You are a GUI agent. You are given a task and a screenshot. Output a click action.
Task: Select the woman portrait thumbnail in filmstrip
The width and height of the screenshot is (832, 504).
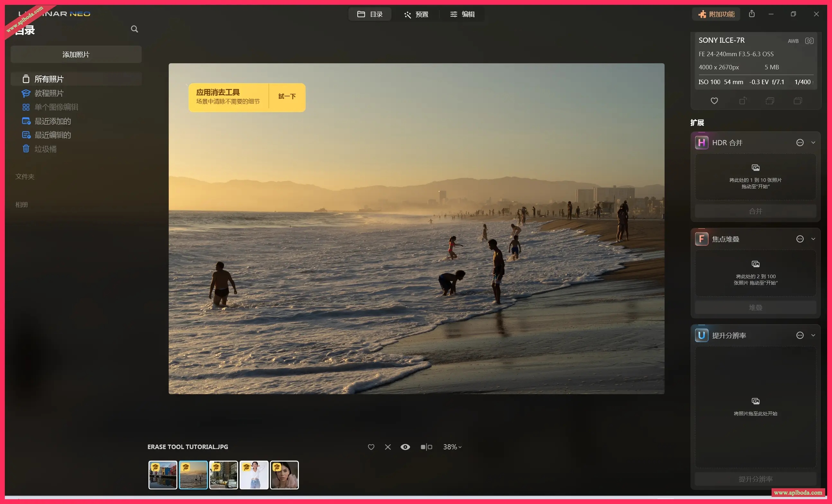tap(284, 475)
